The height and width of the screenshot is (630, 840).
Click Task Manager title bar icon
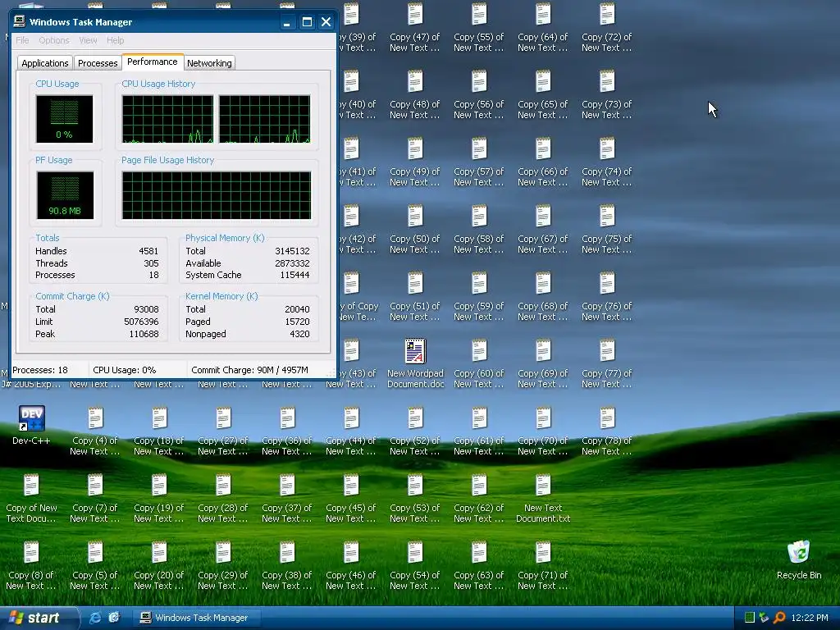(20, 22)
